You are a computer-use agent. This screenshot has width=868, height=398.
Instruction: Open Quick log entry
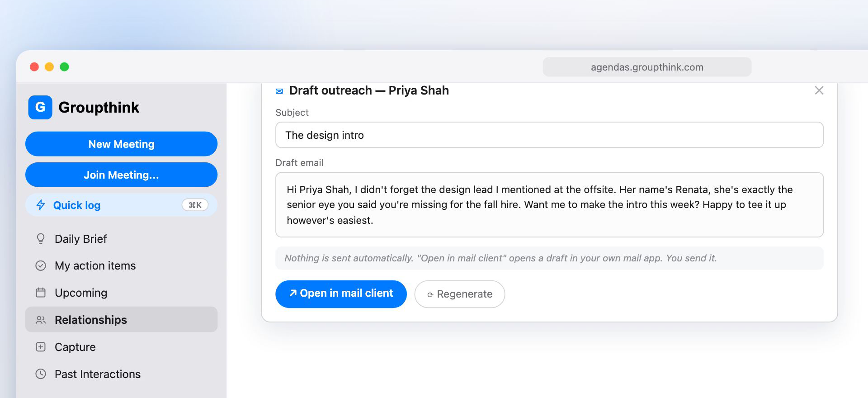[x=121, y=205]
